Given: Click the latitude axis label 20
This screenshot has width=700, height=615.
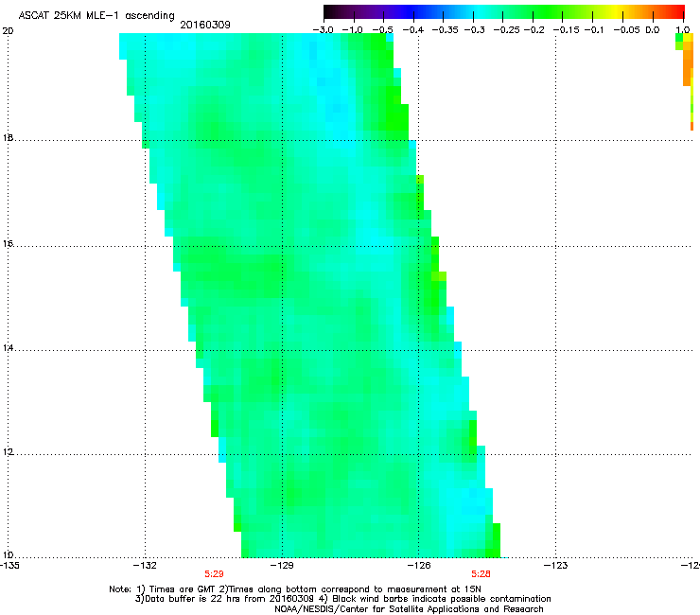Looking at the screenshot, I should click(8, 31).
